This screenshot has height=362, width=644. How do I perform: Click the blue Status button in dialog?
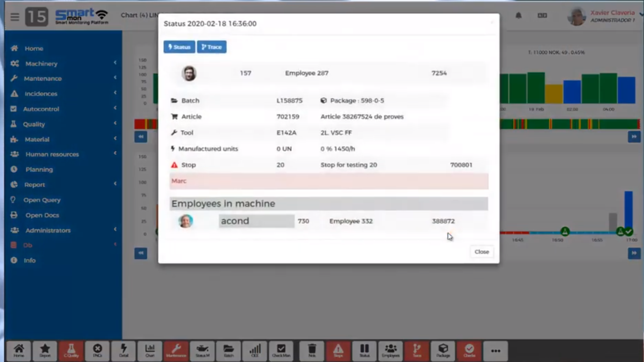tap(179, 47)
